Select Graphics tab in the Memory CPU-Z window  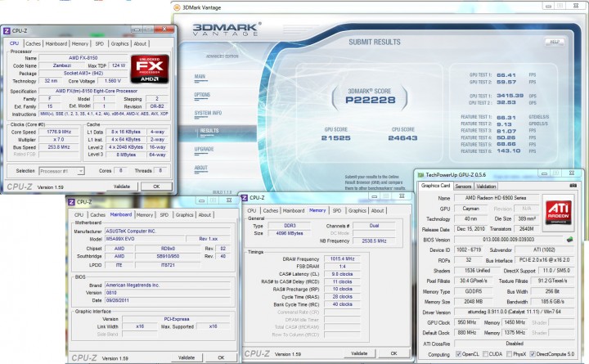(357, 211)
